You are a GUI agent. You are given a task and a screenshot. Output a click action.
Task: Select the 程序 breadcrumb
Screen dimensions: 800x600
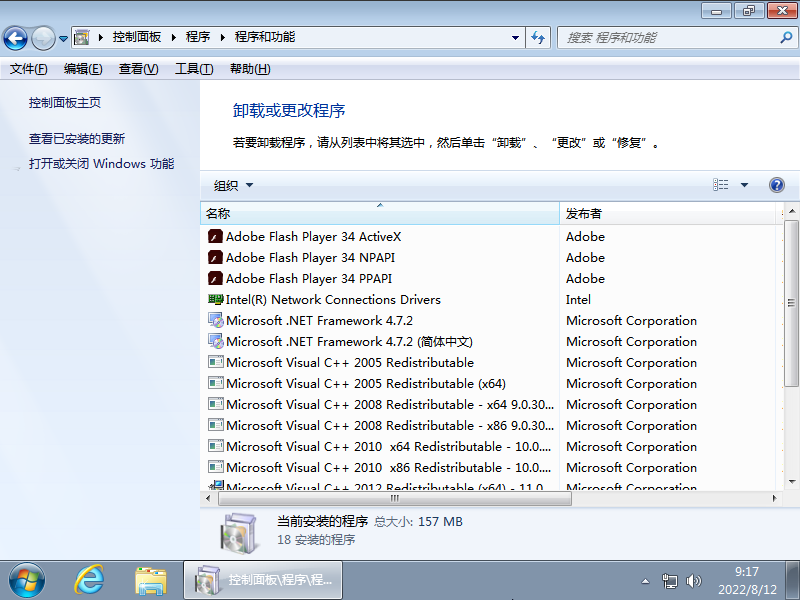(x=198, y=37)
